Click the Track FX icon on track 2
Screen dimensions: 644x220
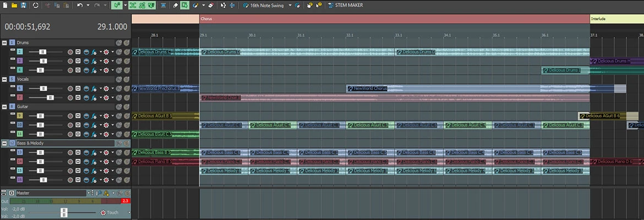point(95,52)
